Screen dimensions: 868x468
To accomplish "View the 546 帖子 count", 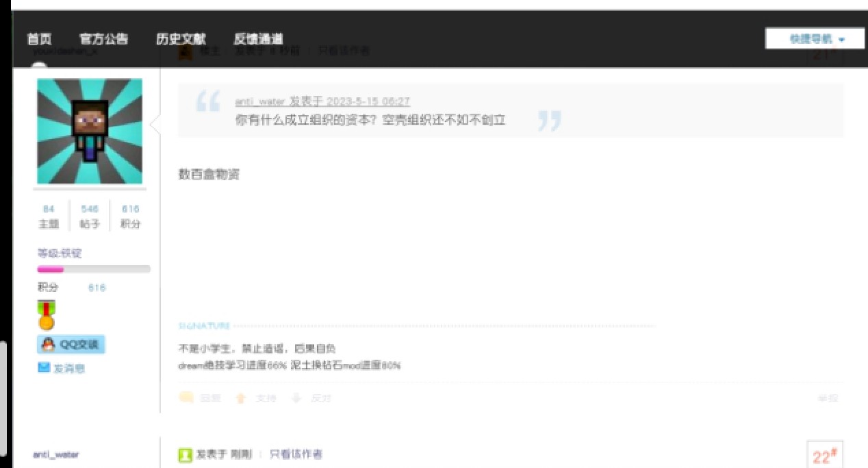I will 90,216.
